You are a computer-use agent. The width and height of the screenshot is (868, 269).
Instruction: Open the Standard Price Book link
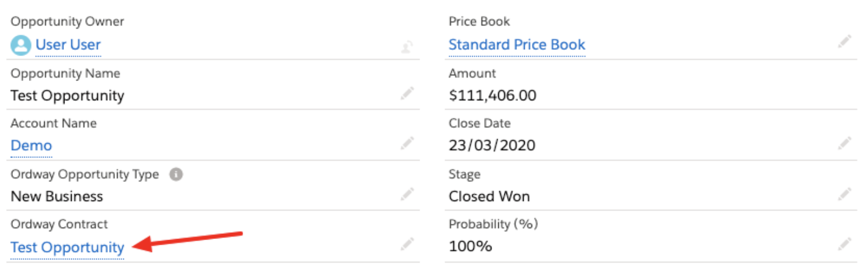517,45
